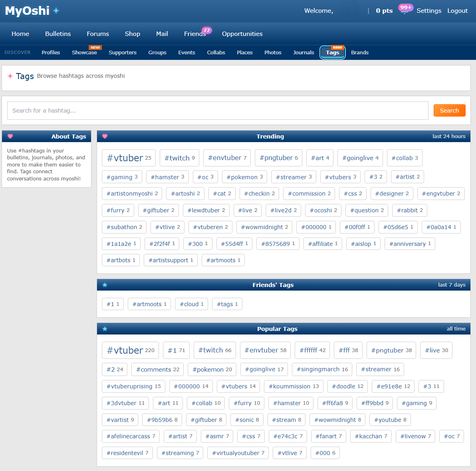The image size is (476, 471).
Task: Open the Mail menu item
Action: 162,34
